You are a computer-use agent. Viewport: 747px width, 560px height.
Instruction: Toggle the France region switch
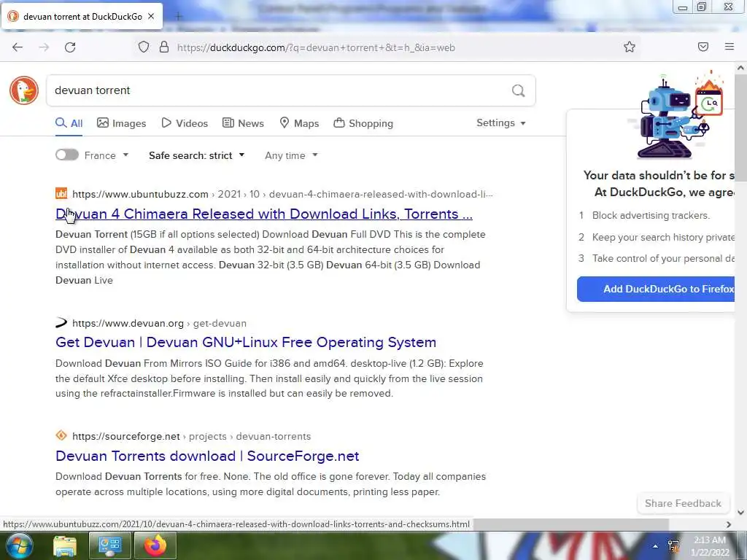(66, 155)
